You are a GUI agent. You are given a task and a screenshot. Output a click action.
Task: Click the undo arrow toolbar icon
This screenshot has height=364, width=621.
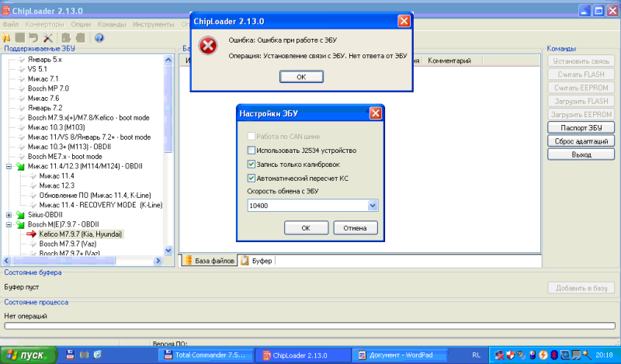pyautogui.click(x=33, y=37)
